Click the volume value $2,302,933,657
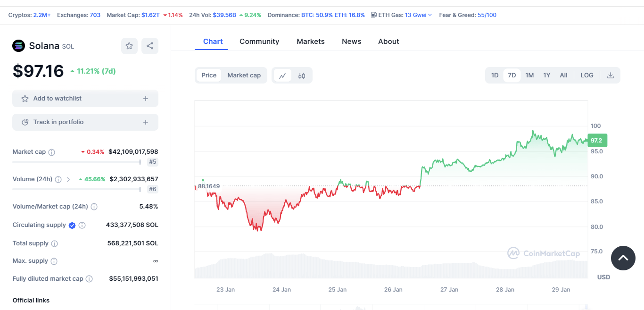The image size is (644, 310). tap(134, 179)
